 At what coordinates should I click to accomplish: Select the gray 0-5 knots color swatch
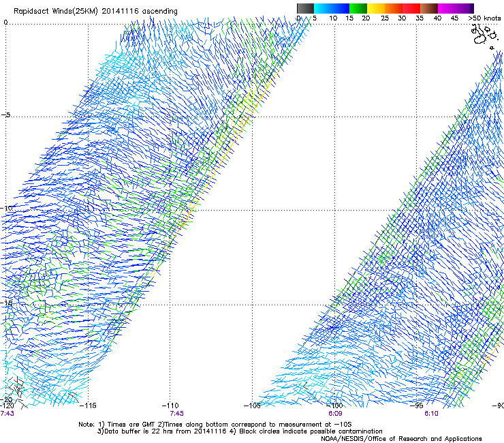306,8
